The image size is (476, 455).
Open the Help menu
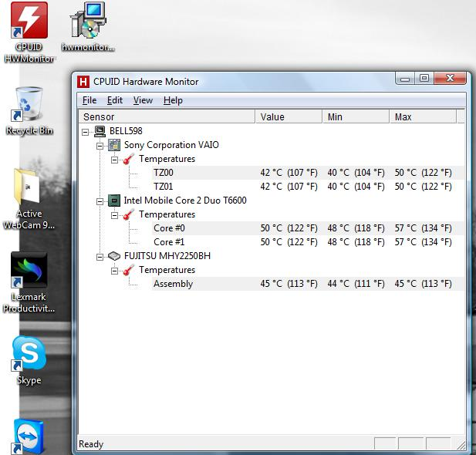173,100
